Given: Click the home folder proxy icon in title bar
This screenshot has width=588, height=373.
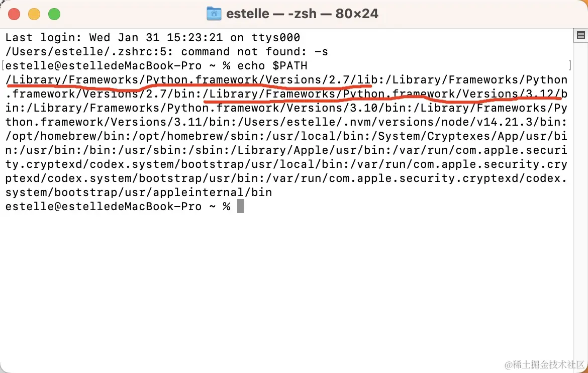Looking at the screenshot, I should [x=214, y=14].
